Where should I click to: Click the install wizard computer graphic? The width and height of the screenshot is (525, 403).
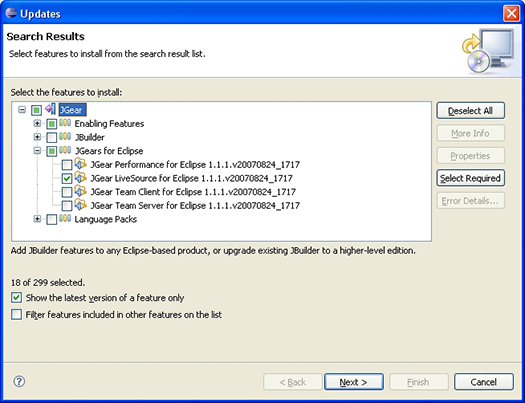coord(488,51)
